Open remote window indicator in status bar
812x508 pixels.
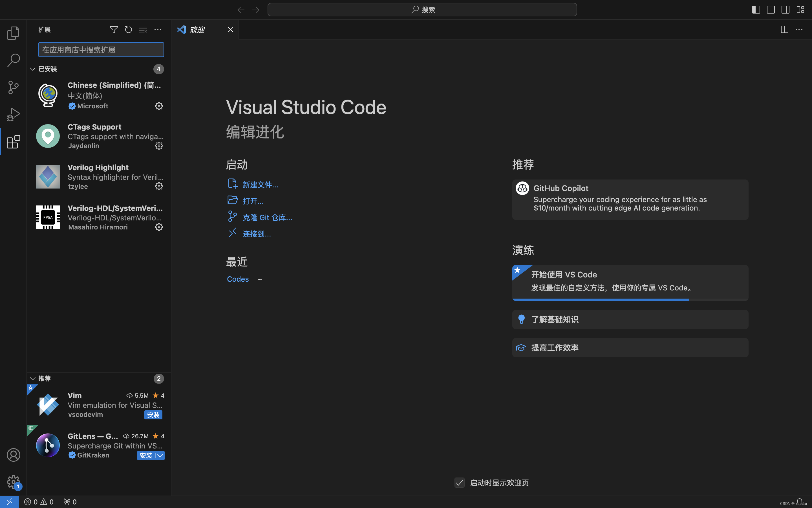pyautogui.click(x=9, y=502)
